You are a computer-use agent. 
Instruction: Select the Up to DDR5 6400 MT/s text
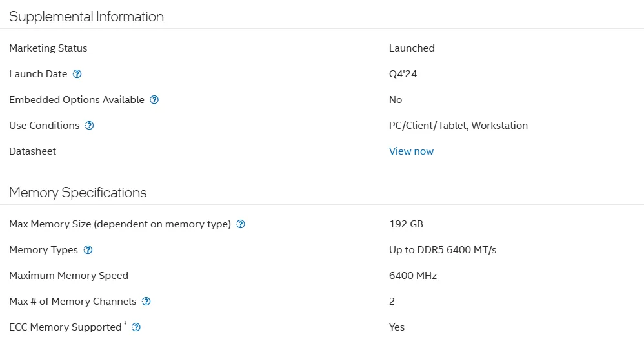point(443,249)
